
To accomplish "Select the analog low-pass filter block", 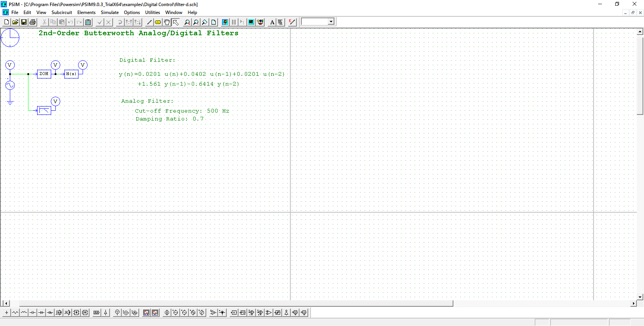I will point(44,110).
